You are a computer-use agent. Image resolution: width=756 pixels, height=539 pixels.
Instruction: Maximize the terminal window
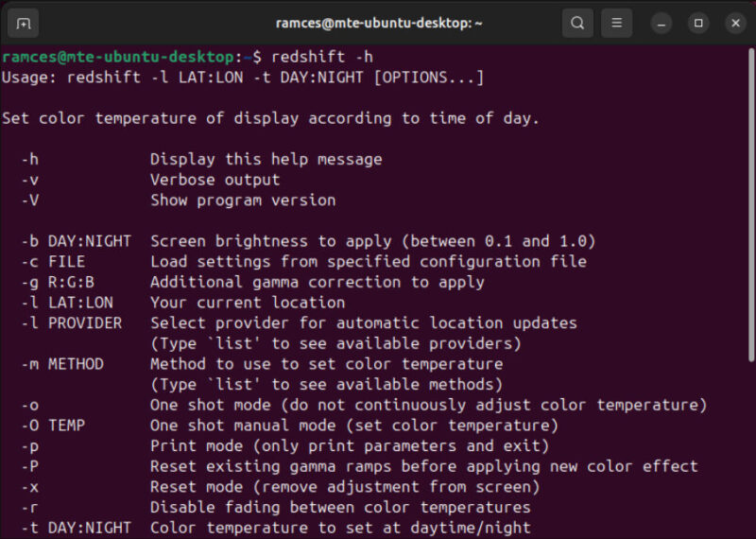[x=698, y=23]
